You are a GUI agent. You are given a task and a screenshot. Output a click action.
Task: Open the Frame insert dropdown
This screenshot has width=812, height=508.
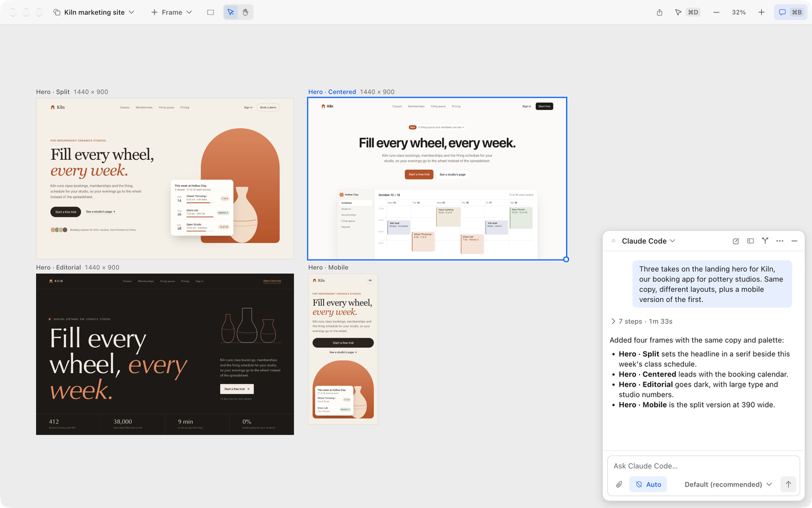tap(171, 12)
